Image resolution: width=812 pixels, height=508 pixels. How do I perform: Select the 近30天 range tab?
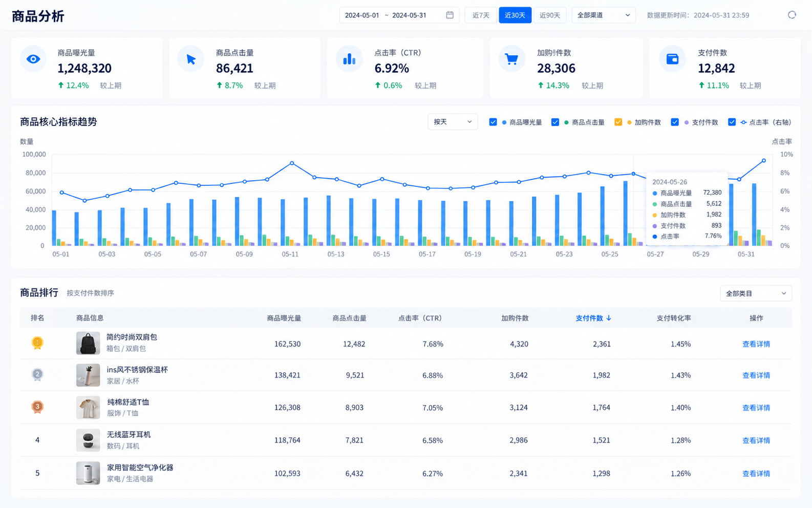click(515, 15)
